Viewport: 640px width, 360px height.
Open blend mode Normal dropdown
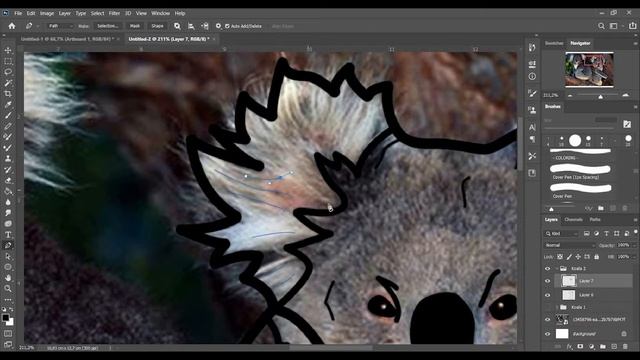click(x=570, y=245)
